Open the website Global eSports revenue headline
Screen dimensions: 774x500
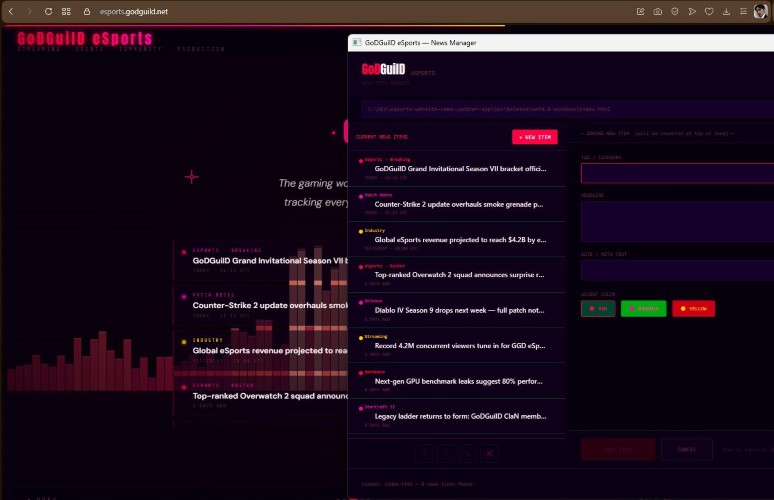point(270,350)
